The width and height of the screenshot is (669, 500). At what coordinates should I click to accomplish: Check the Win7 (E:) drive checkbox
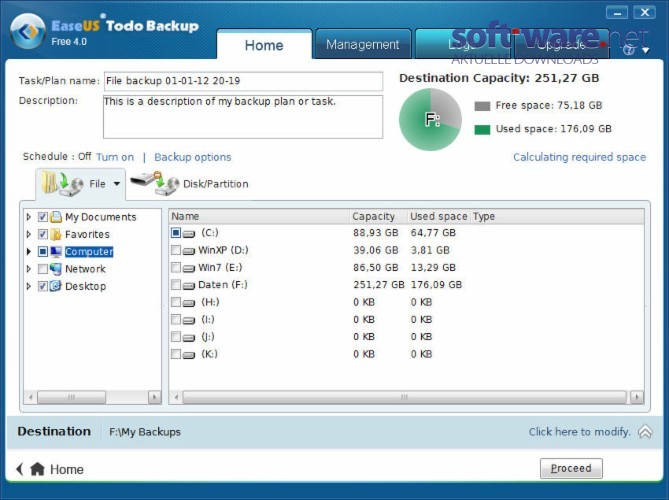point(176,267)
